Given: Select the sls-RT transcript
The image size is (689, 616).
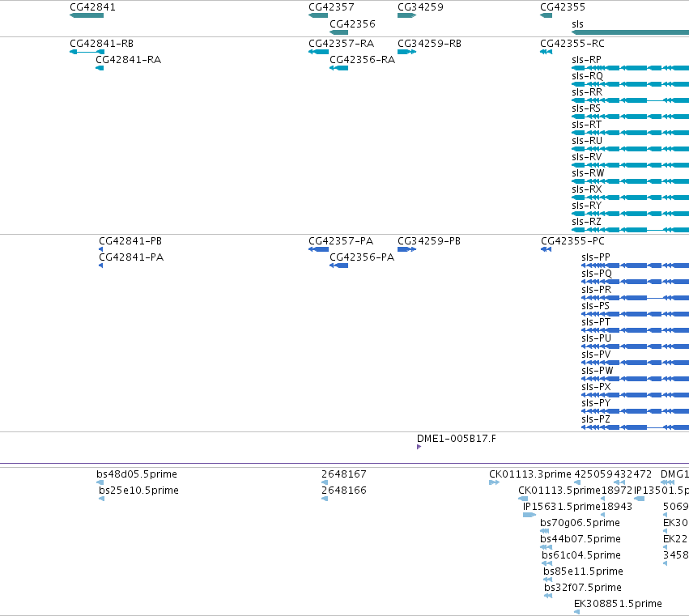Looking at the screenshot, I should click(x=630, y=133).
